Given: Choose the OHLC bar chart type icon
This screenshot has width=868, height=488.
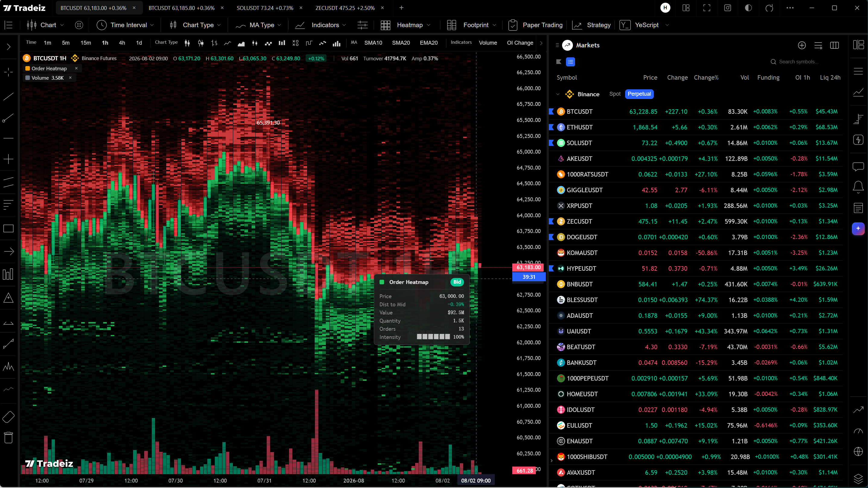Looking at the screenshot, I should coord(214,43).
